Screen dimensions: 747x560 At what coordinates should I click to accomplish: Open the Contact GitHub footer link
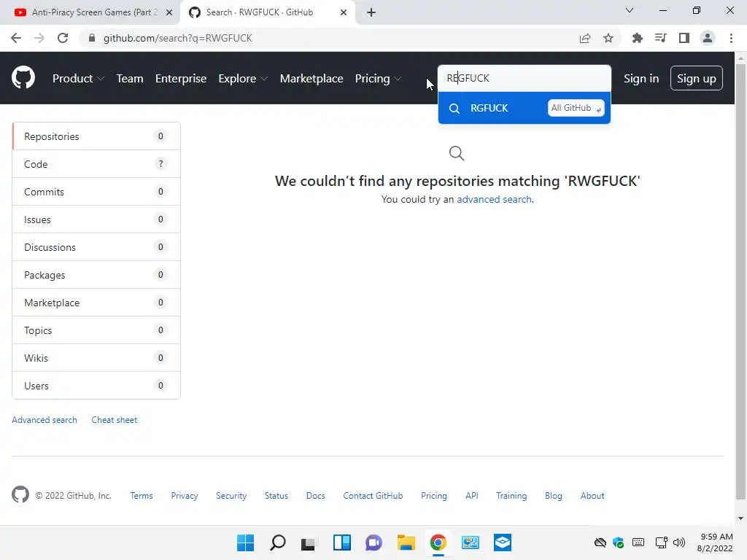373,495
